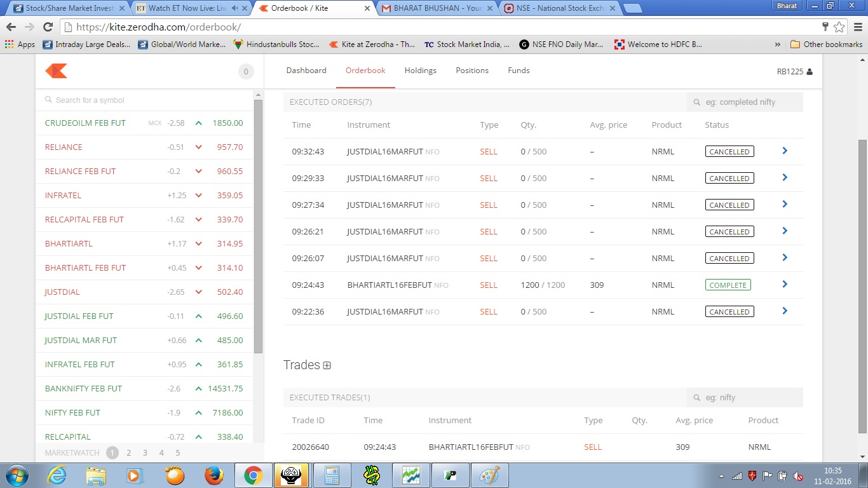Click the browser back arrow

(11, 27)
